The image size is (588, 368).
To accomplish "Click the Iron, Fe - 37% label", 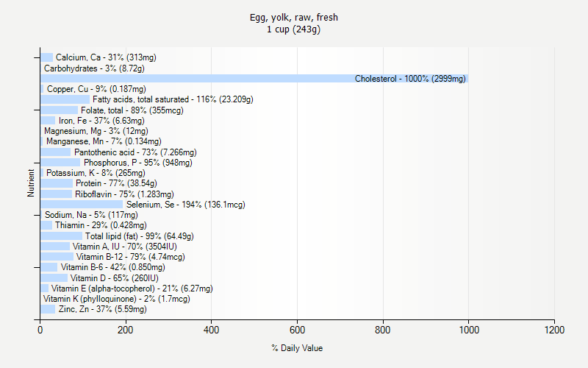I will click(101, 121).
